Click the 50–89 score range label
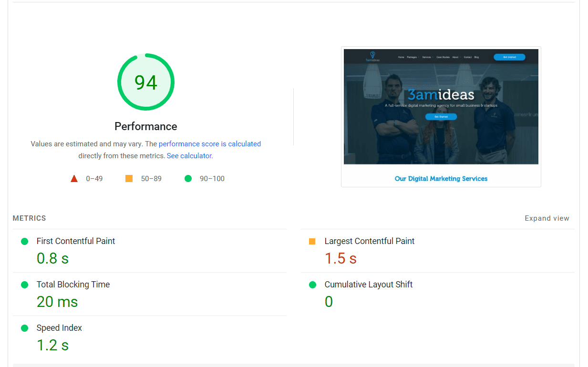588x367 pixels. (x=151, y=179)
